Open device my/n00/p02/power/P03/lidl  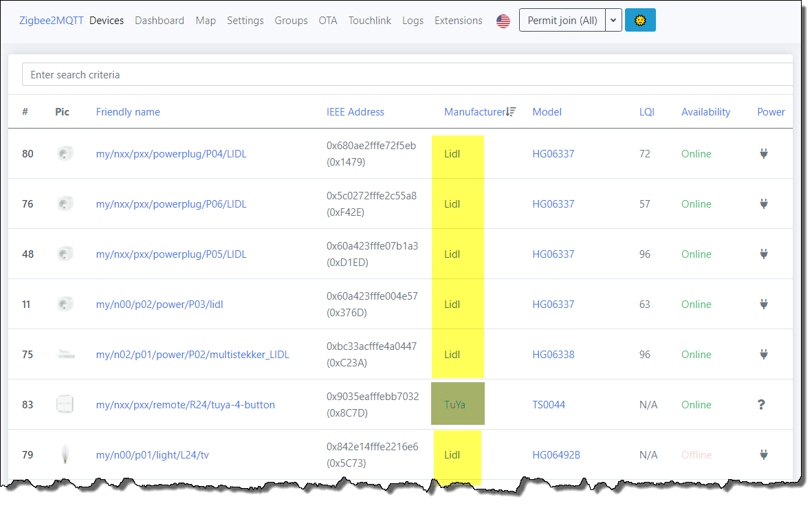coord(160,305)
